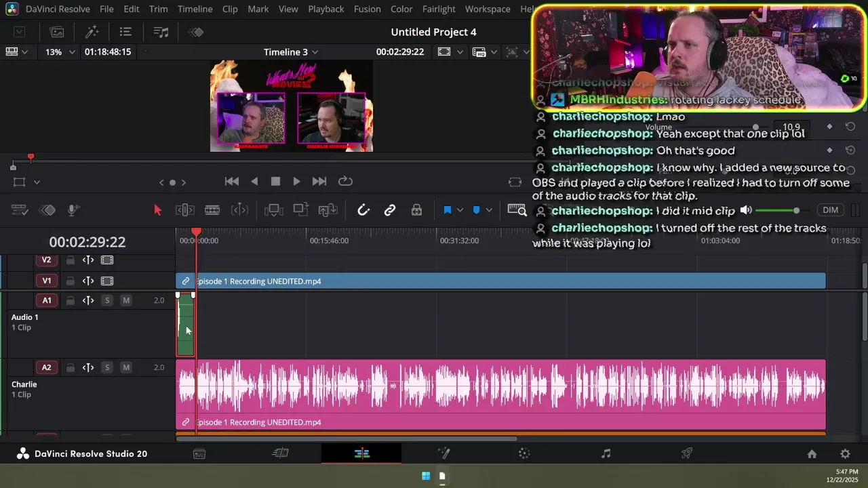Toggle loop playback
The image size is (868, 488).
pos(345,182)
